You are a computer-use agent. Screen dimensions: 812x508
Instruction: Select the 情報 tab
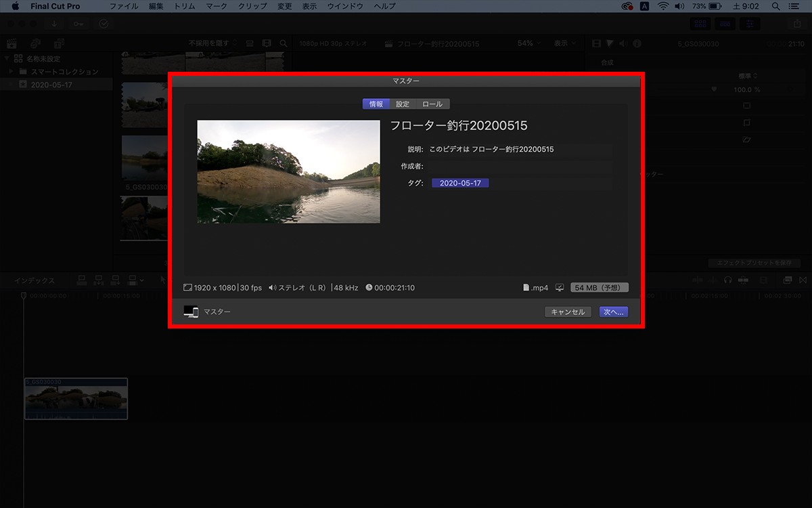[x=376, y=104]
